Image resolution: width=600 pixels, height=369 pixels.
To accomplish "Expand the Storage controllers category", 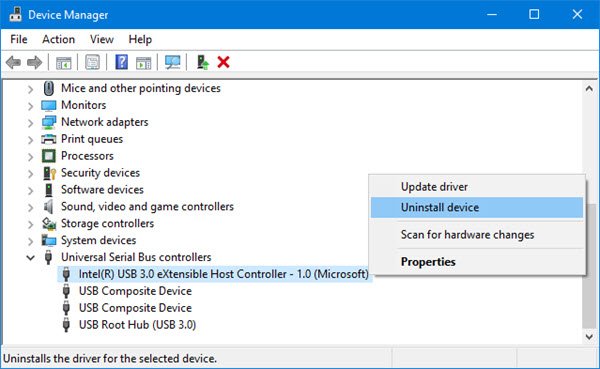I will tap(30, 224).
